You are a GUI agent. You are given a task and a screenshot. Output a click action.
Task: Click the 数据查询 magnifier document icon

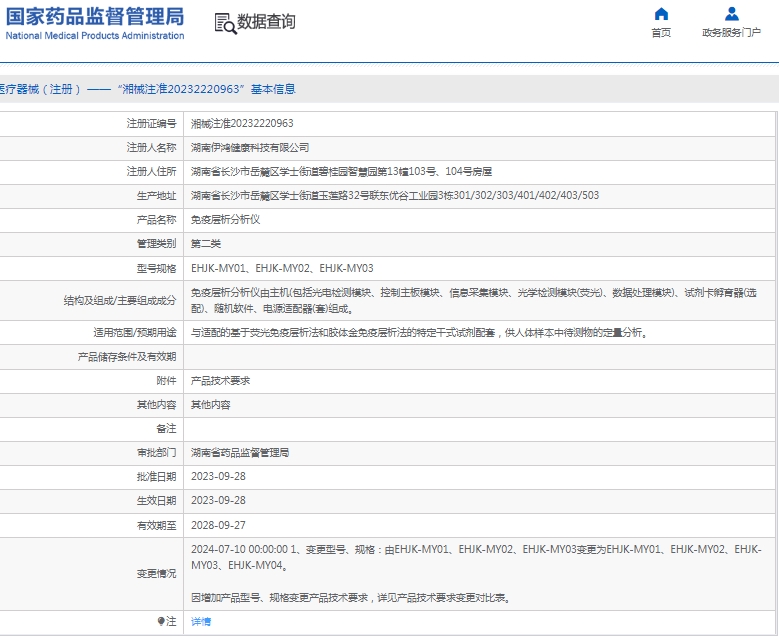[225, 23]
